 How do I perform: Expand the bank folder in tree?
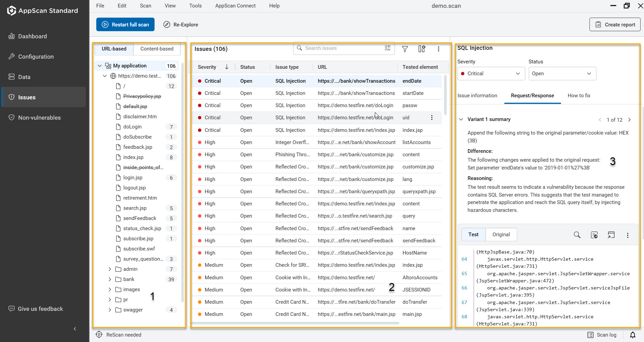point(110,279)
